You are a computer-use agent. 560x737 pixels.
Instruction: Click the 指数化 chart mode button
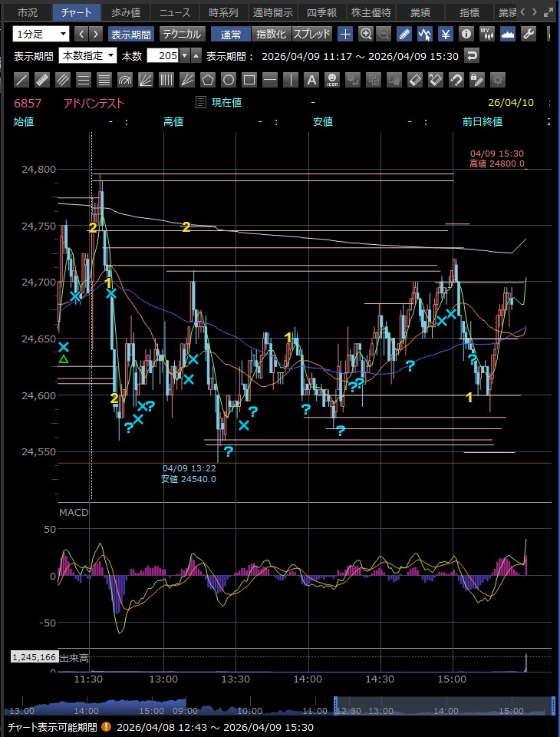coord(272,34)
